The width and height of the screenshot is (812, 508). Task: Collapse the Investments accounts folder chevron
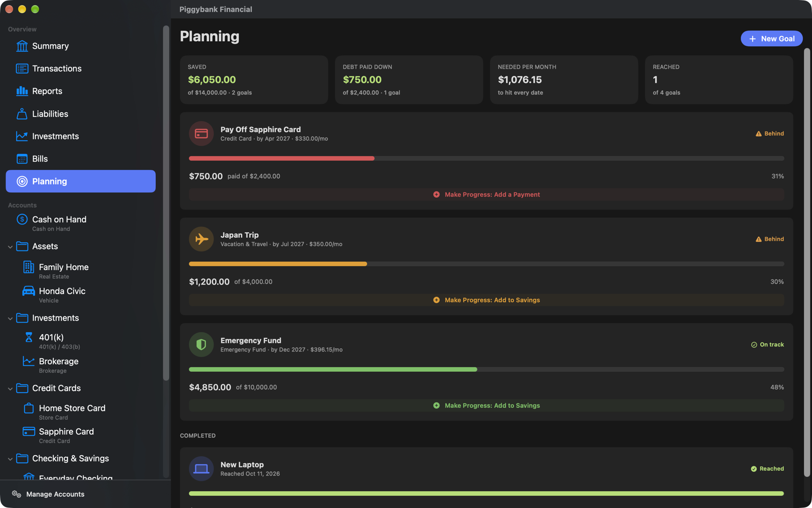(10, 319)
